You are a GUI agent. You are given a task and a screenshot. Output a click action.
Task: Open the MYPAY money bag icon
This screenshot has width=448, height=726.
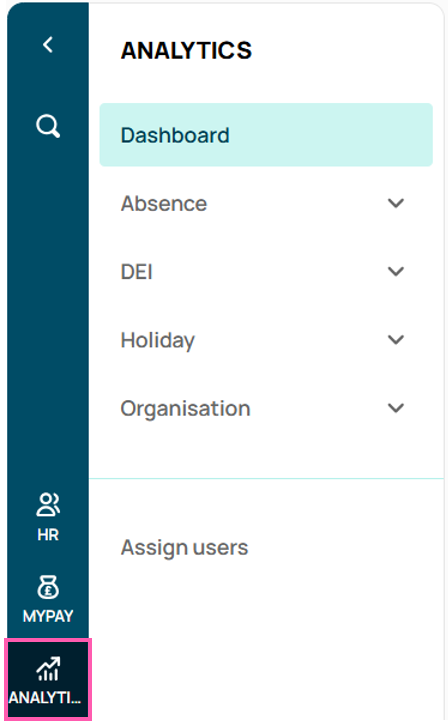coord(48,587)
